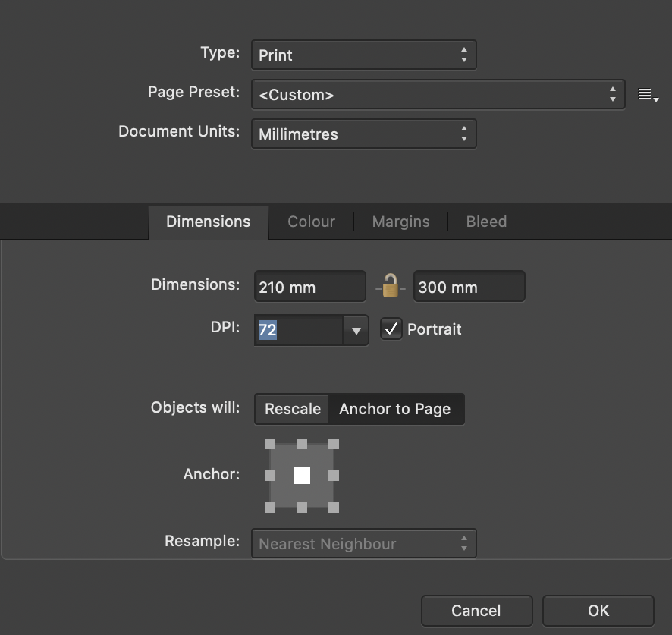
Task: Select the center anchor point
Action: [x=301, y=476]
